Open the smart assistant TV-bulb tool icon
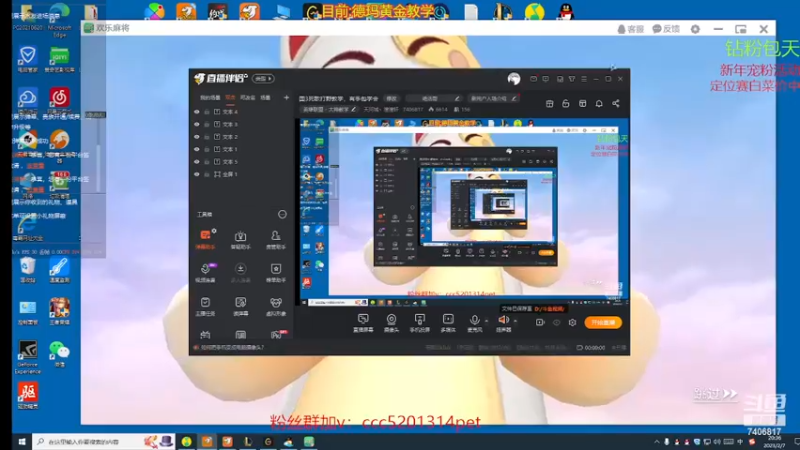The width and height of the screenshot is (800, 450). (240, 239)
